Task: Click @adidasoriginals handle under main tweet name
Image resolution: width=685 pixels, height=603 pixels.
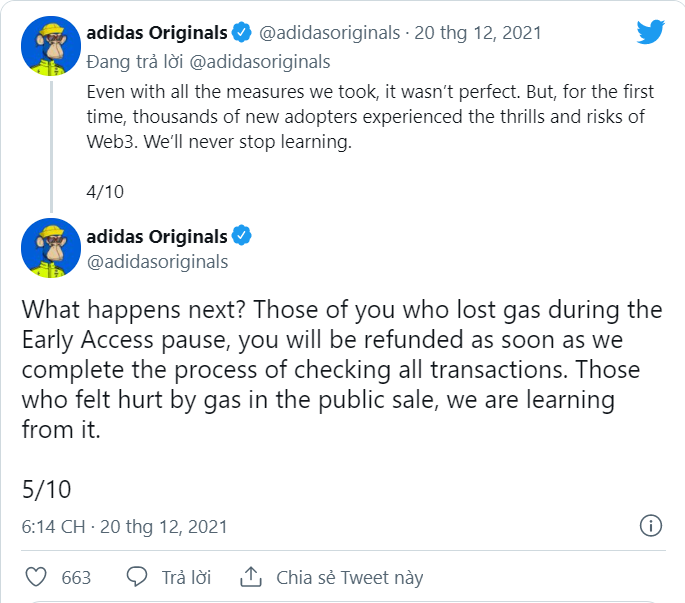Action: click(x=159, y=262)
